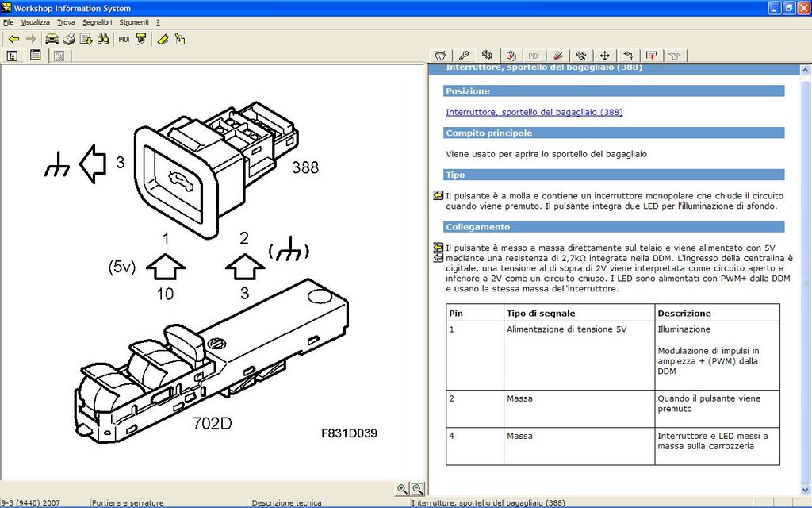
Task: Click the Tipo di segnale column header
Action: 579,313
